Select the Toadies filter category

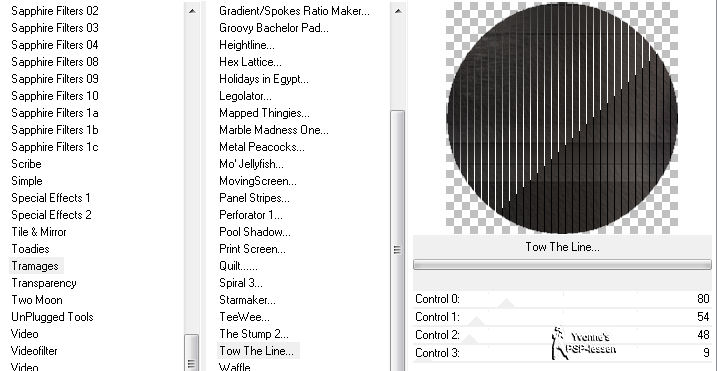tap(30, 249)
